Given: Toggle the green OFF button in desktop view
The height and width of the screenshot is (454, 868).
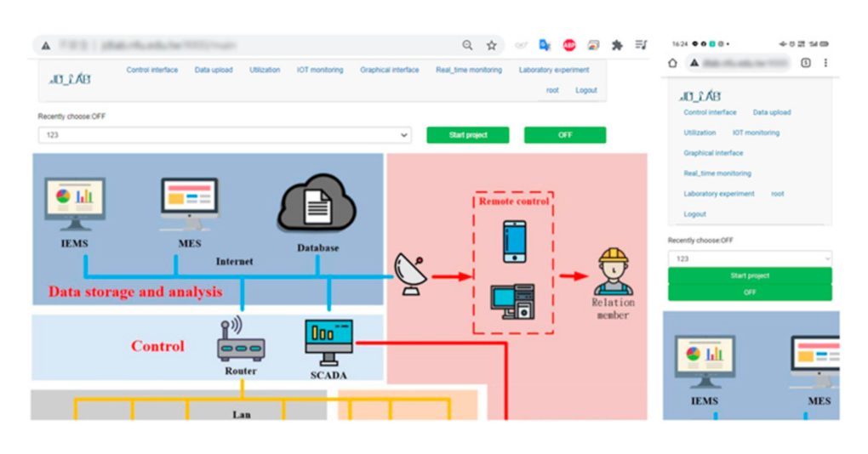Looking at the screenshot, I should pos(565,135).
